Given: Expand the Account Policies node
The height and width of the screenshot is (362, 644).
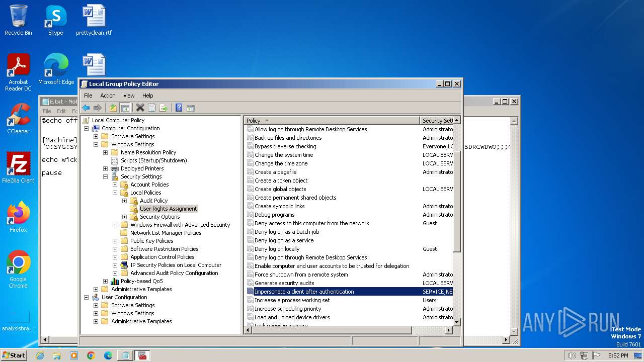Looking at the screenshot, I should [115, 185].
